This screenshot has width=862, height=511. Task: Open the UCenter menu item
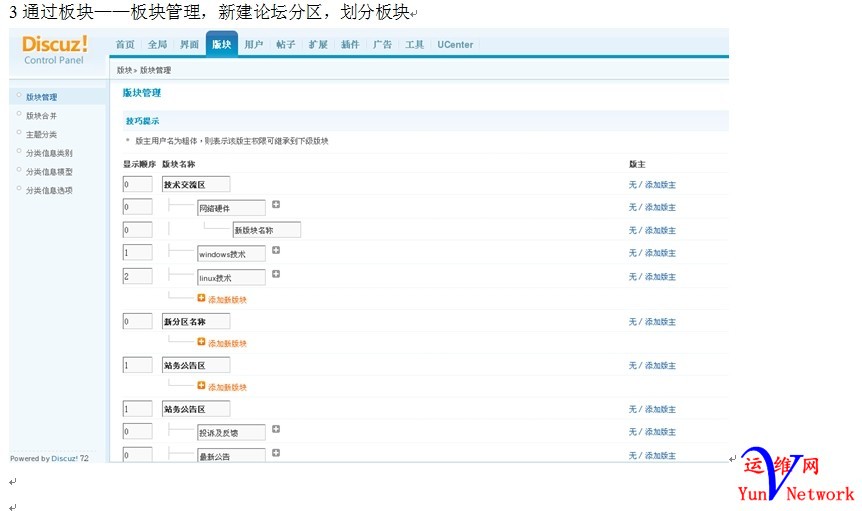click(x=455, y=45)
